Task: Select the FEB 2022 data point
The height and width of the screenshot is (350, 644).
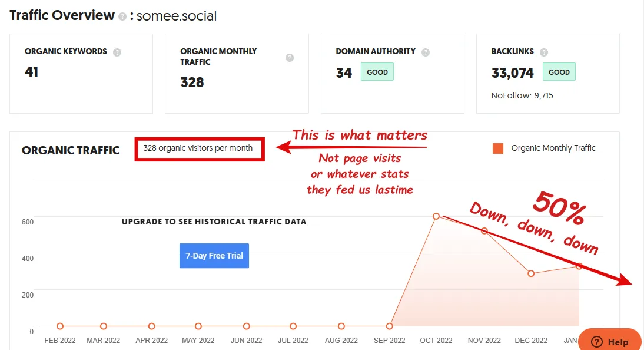Action: pyautogui.click(x=60, y=326)
